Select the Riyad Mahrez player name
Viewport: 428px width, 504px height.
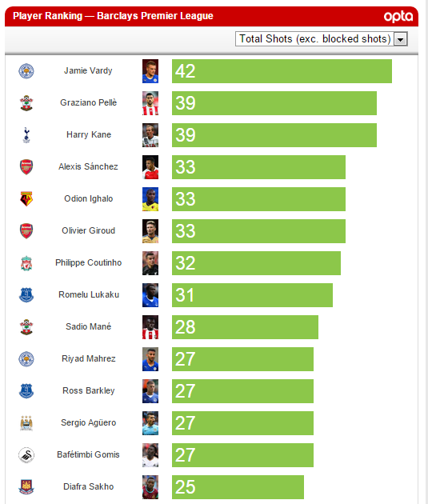coord(89,358)
